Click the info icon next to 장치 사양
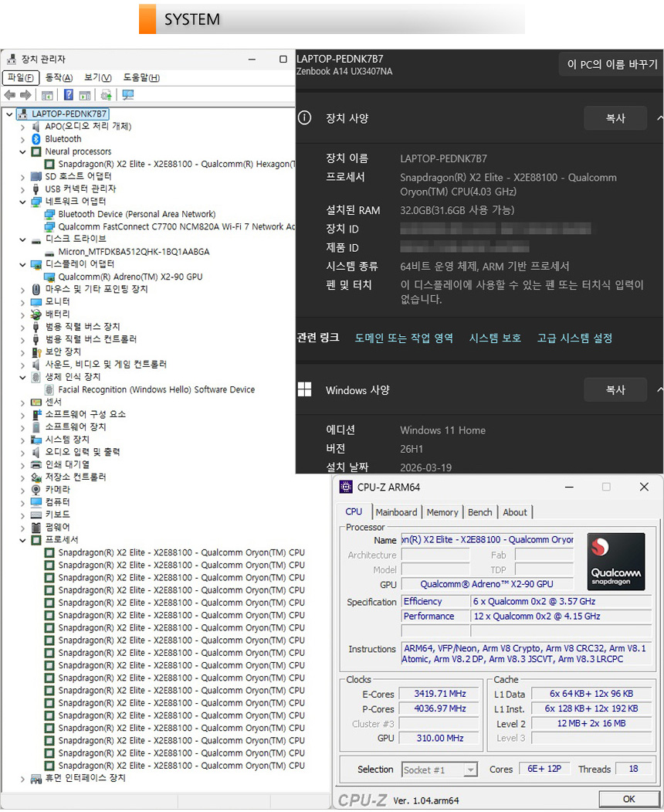The image size is (664, 812). point(305,118)
